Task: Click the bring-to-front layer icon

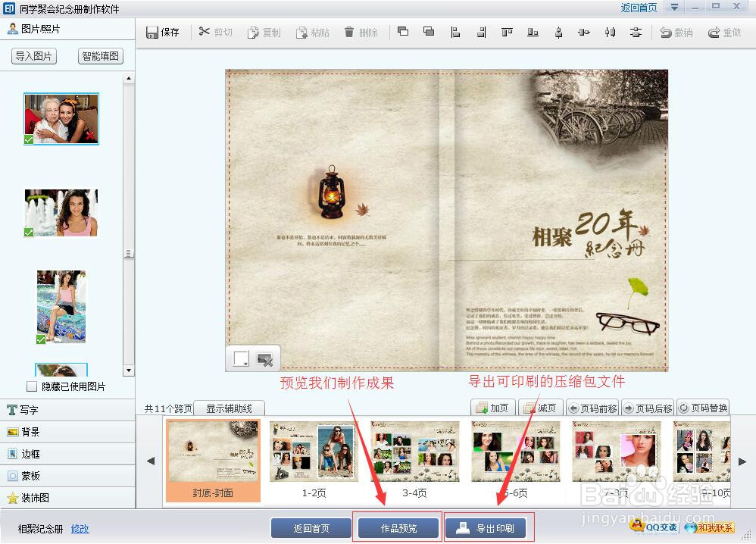Action: coord(403,32)
